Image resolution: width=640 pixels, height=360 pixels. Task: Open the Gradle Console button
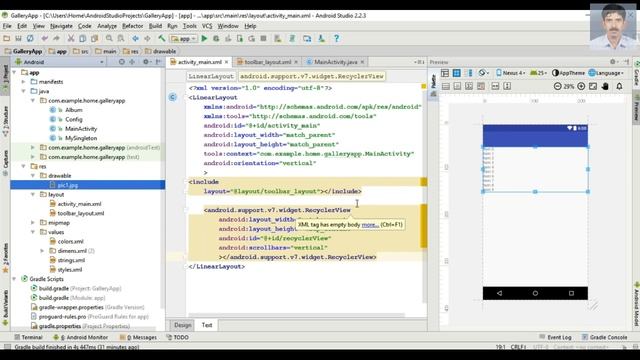tap(604, 337)
